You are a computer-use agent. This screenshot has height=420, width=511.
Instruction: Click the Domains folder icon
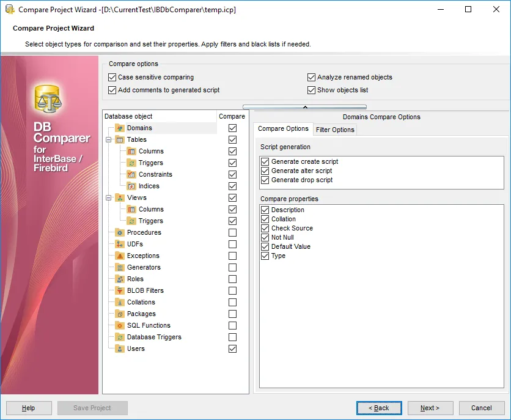point(120,128)
